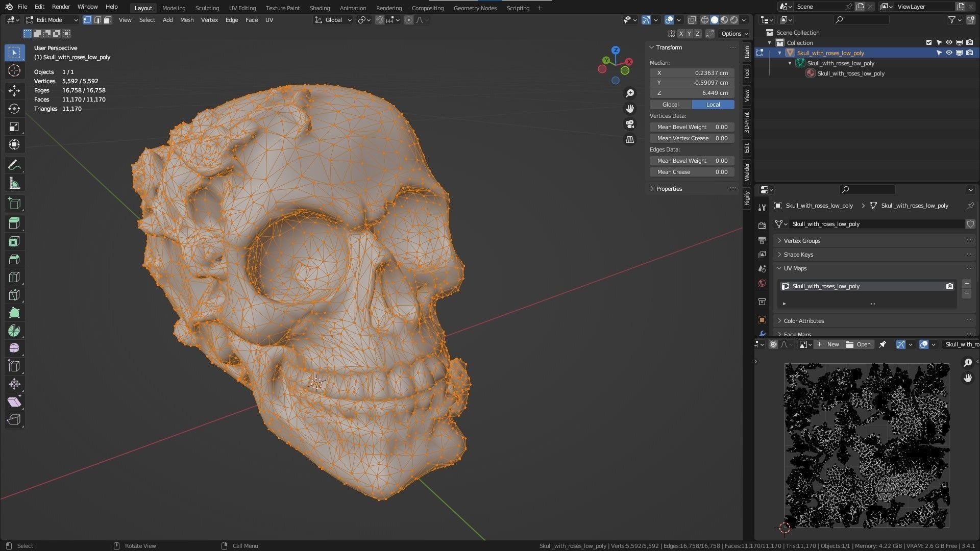Click the viewport zoom magnifier icon
Screen dimensions: 980x551
click(630, 93)
